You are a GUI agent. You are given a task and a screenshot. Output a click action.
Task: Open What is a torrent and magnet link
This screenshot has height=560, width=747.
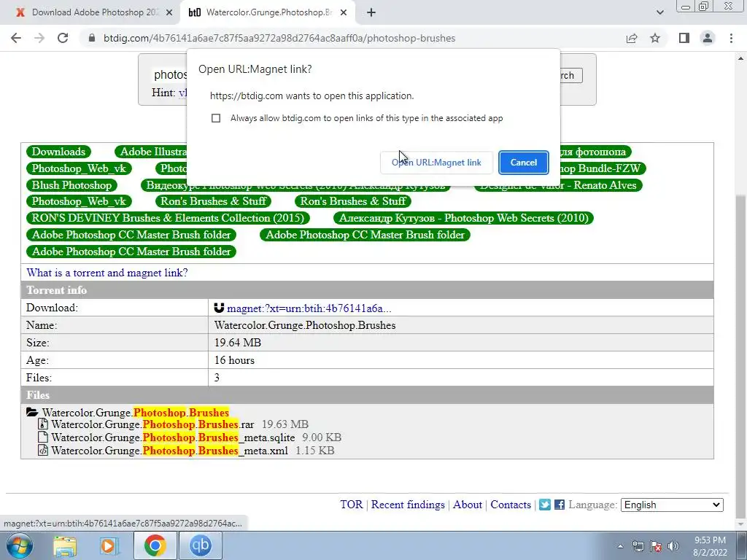(x=107, y=273)
